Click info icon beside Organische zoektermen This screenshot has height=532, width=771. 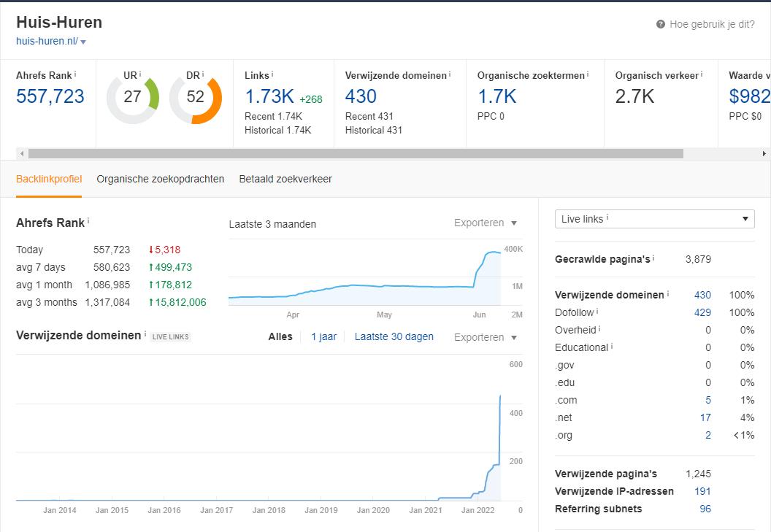click(x=588, y=74)
